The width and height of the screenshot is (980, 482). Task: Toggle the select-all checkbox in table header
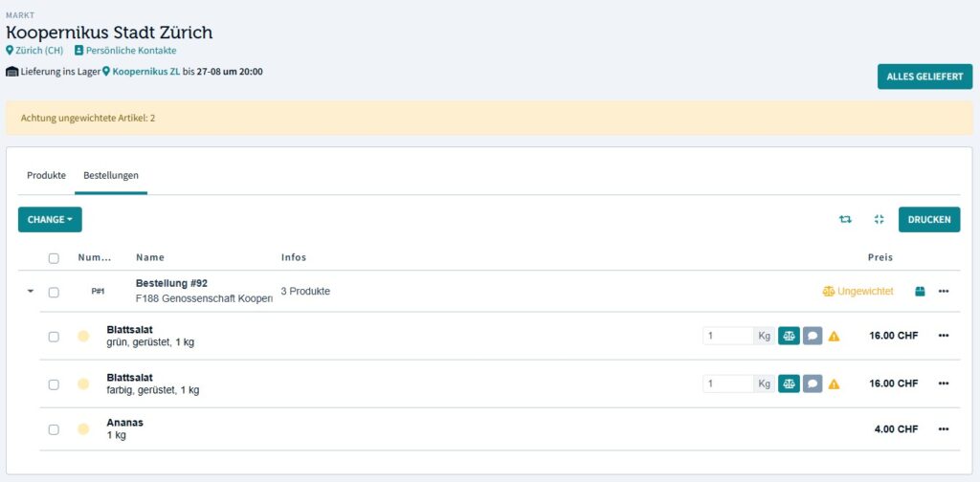tap(54, 258)
